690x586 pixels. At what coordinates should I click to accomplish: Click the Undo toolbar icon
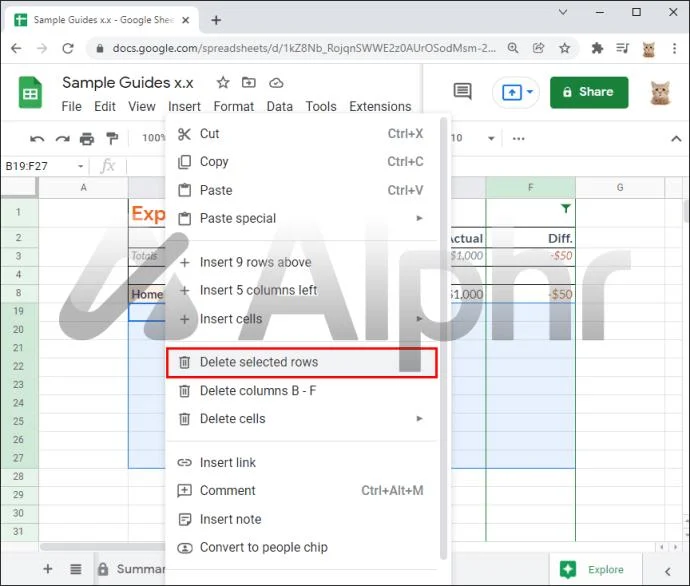[x=37, y=139]
